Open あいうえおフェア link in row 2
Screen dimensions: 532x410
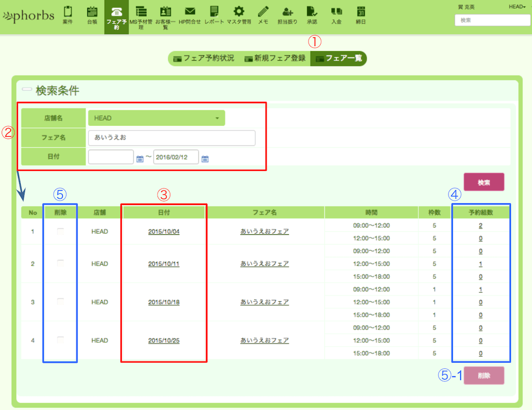coord(264,264)
